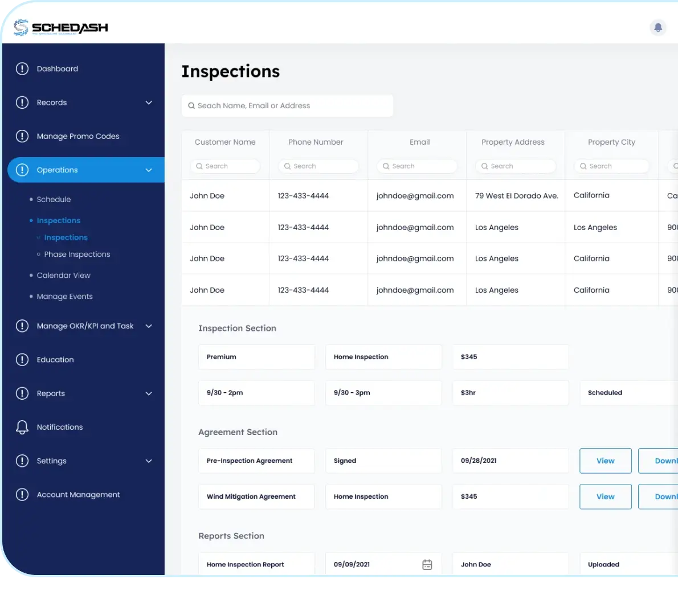The image size is (678, 616).
Task: Click magnifier icon in Property City filter
Action: click(x=583, y=166)
